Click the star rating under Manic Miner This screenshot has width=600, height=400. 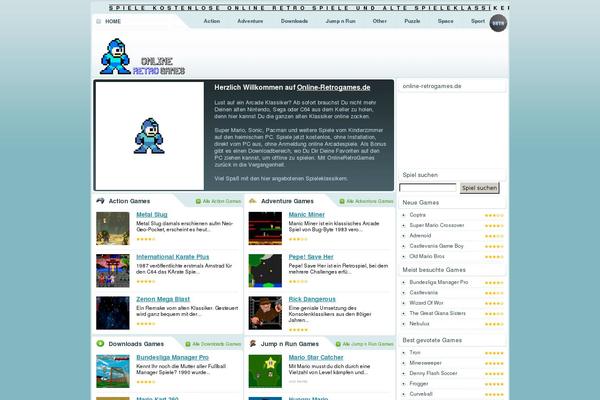click(298, 239)
